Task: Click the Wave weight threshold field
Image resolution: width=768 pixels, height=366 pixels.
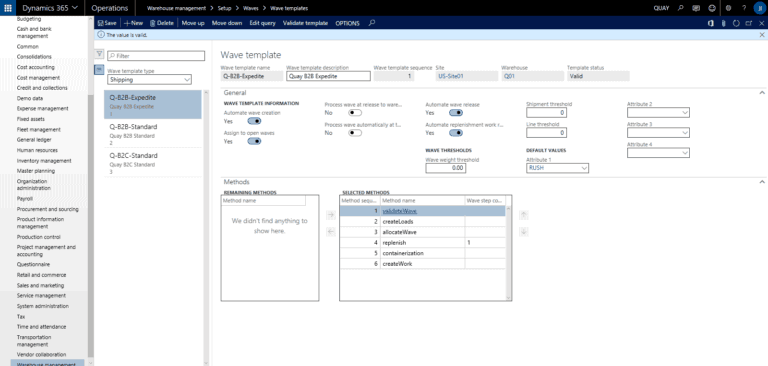Action: [x=446, y=168]
